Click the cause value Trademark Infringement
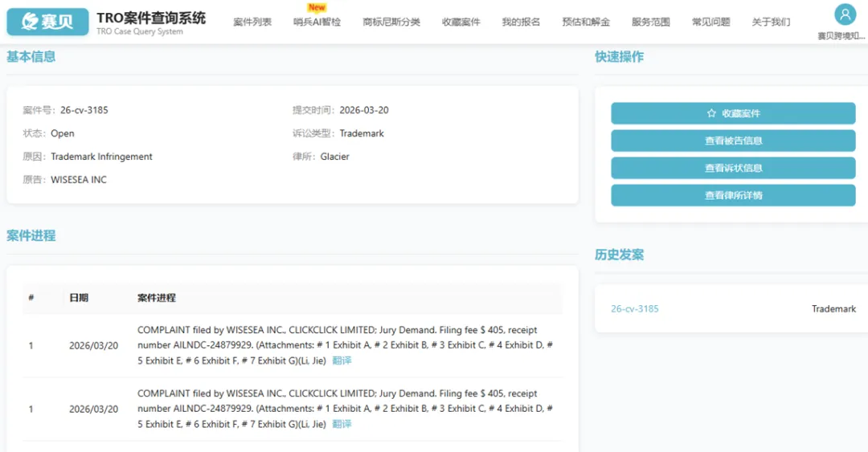The width and height of the screenshot is (868, 452). [x=101, y=157]
